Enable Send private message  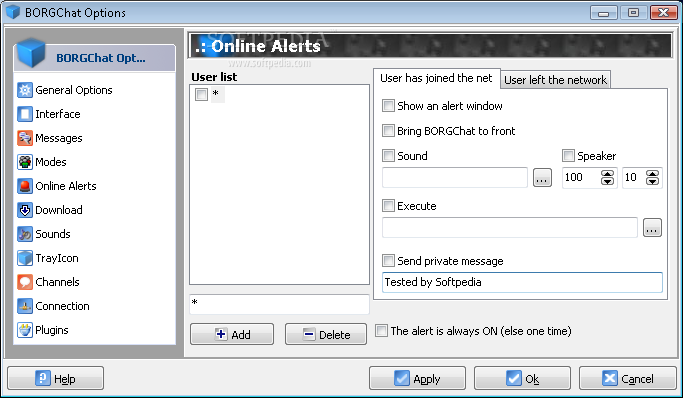click(388, 260)
